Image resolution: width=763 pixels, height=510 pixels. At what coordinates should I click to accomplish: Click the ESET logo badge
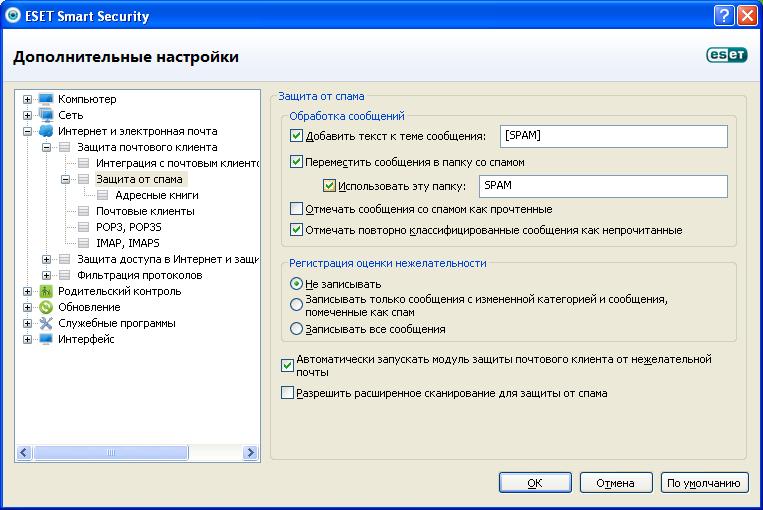[727, 55]
